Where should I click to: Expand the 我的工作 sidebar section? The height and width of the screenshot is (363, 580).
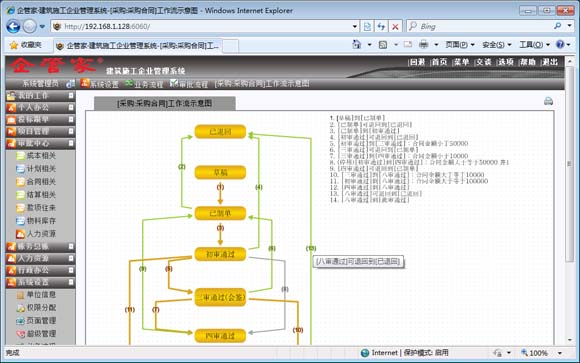(71, 95)
